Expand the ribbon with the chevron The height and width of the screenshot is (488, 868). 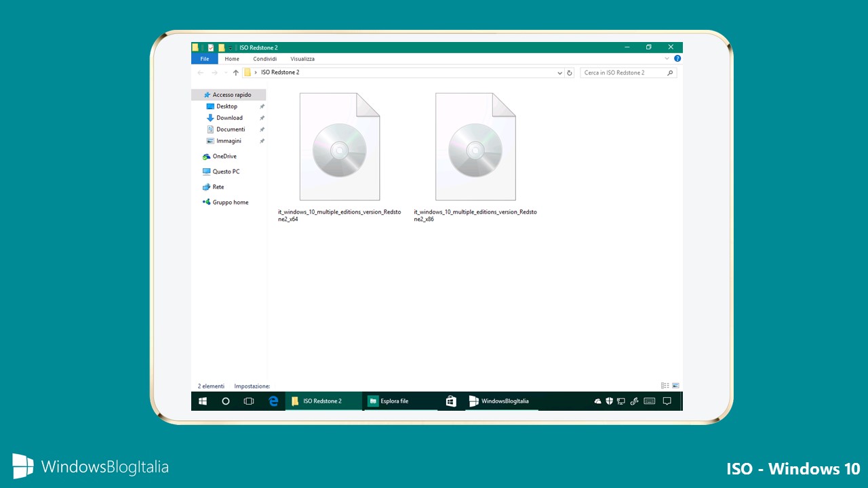(x=667, y=59)
